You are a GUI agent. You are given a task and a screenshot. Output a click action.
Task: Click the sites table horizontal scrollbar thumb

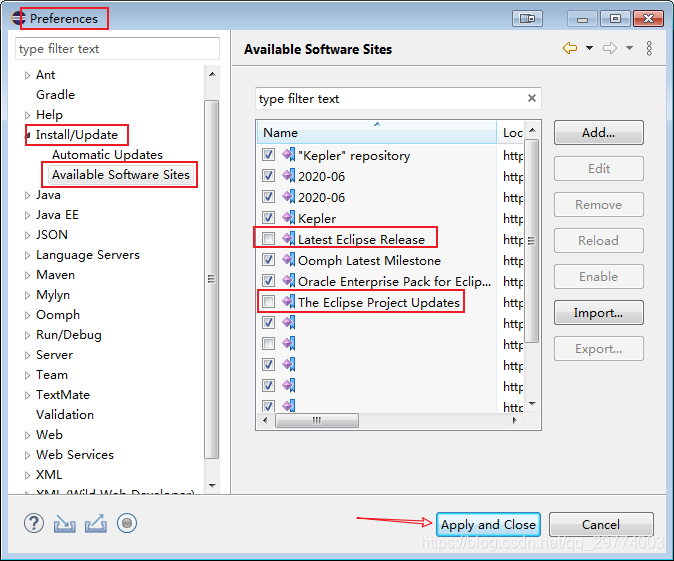click(x=316, y=420)
